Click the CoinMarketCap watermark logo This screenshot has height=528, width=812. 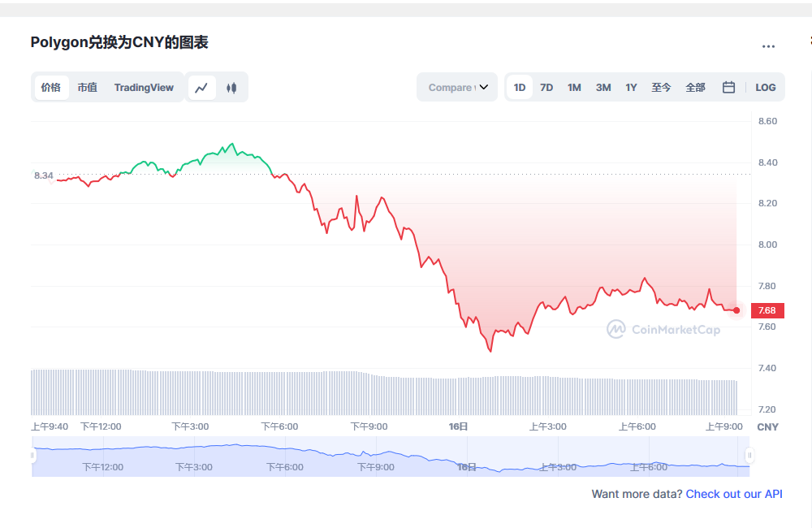663,329
